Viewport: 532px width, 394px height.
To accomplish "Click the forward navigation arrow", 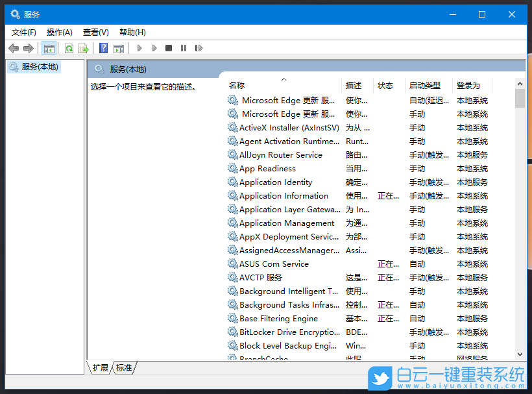I will point(28,47).
